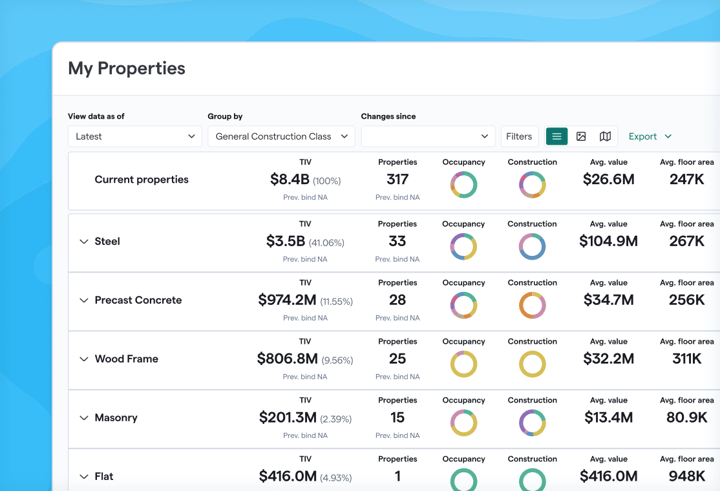Switch to image gallery view icon

[581, 136]
